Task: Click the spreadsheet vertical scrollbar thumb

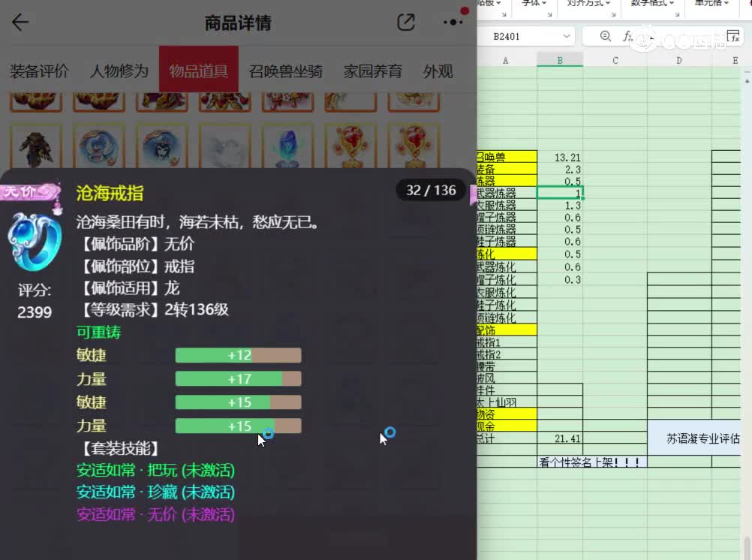Action: click(x=747, y=547)
